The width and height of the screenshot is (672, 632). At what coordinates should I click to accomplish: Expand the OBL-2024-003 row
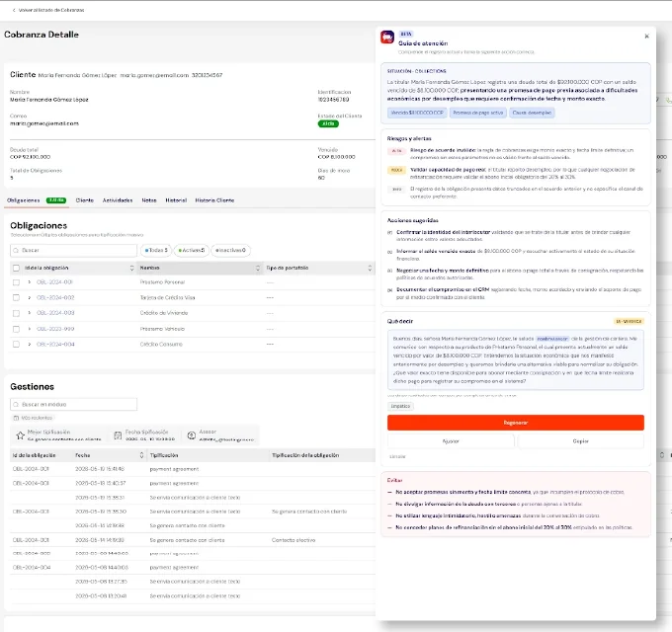[x=29, y=313]
